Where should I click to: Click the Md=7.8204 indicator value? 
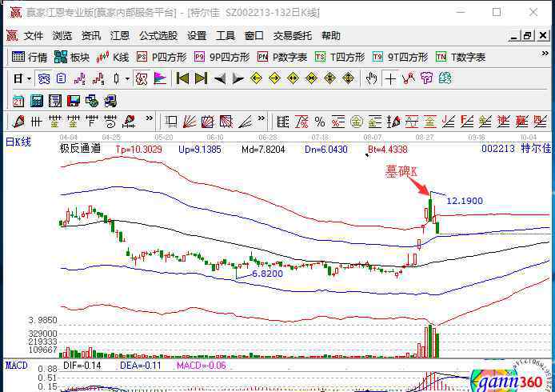[263, 150]
